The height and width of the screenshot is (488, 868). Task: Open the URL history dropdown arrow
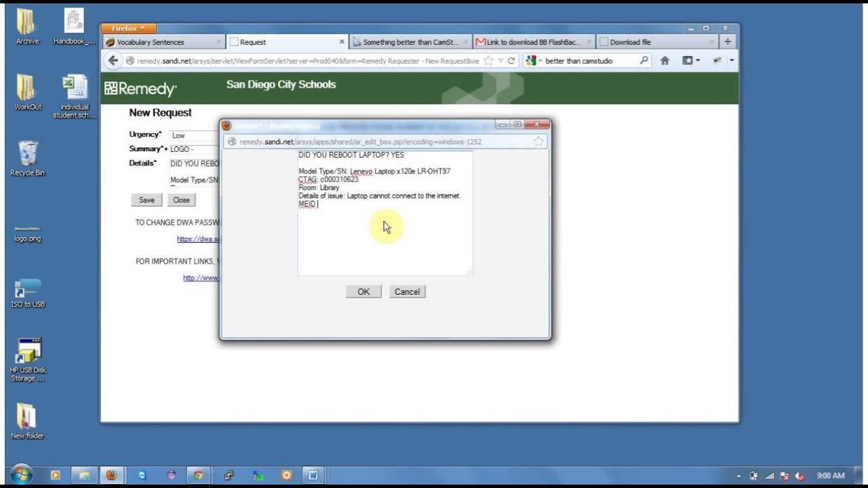[x=500, y=61]
